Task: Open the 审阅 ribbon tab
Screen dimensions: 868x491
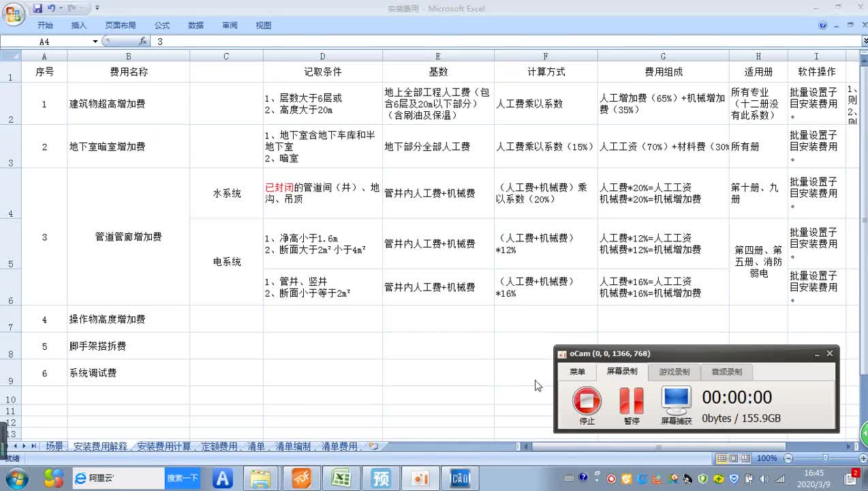Action: (230, 25)
